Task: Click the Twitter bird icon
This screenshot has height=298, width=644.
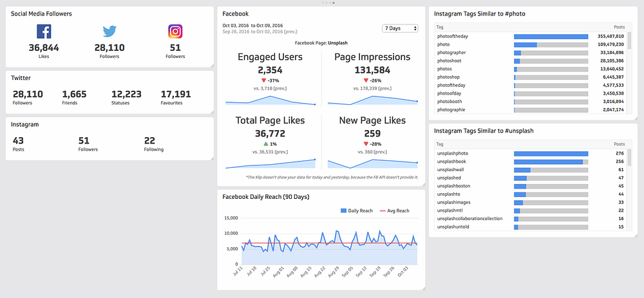Action: [109, 32]
